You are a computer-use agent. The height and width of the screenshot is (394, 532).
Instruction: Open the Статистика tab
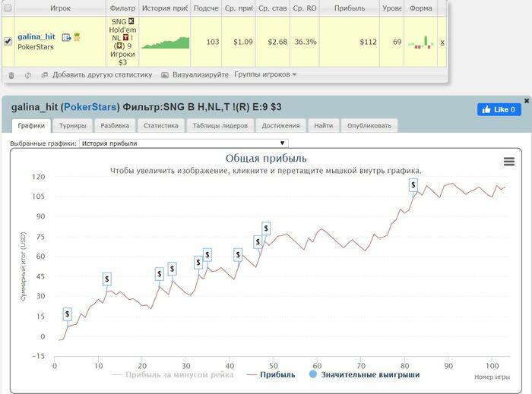[x=161, y=126]
